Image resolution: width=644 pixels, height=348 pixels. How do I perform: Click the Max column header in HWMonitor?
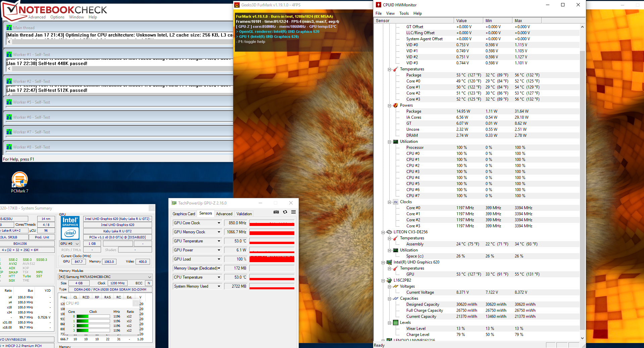point(527,20)
